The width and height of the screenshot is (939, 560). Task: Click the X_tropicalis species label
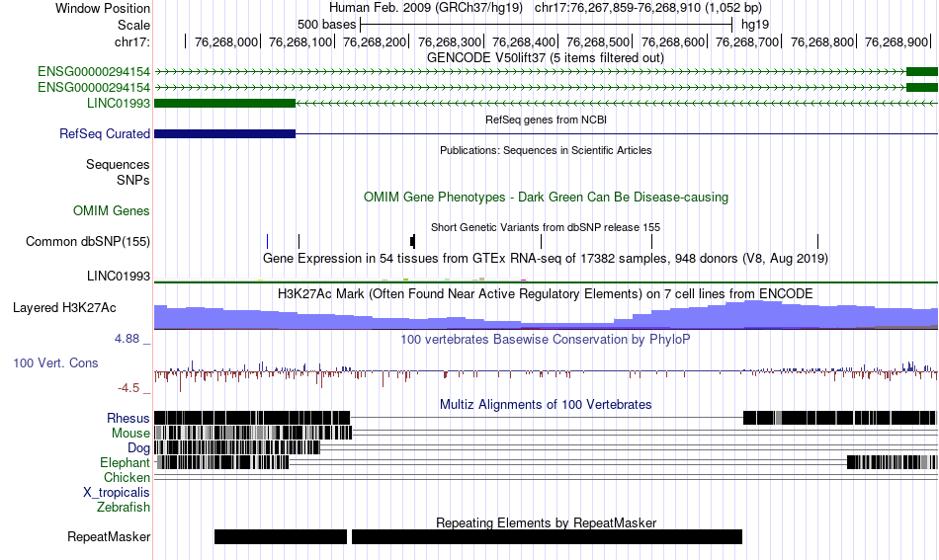tap(117, 493)
